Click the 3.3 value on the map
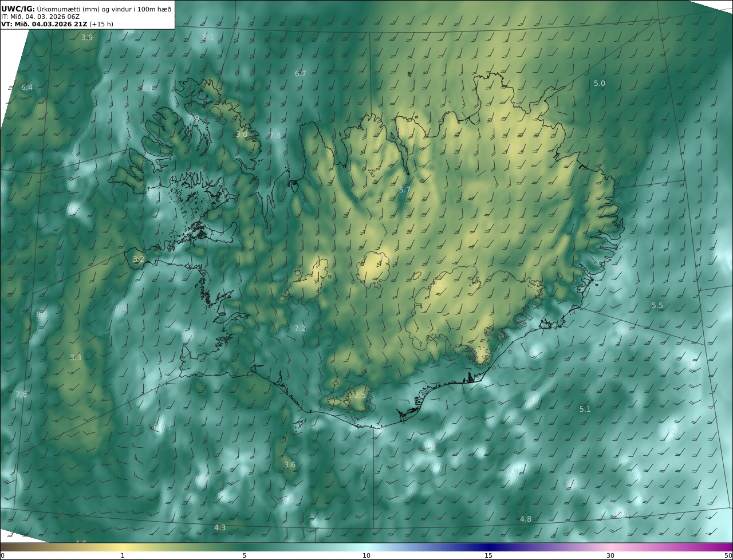 76,358
